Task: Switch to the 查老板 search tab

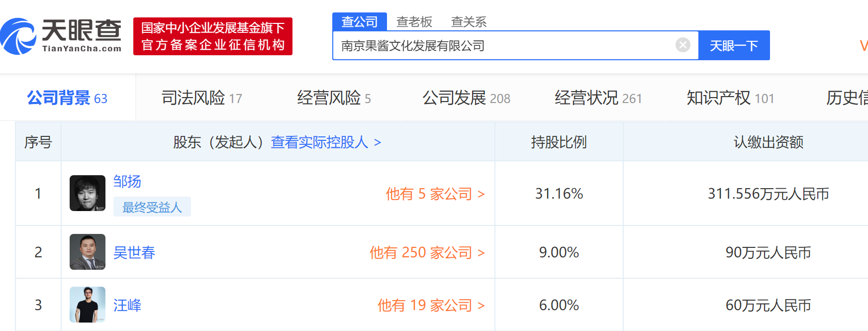Action: click(414, 22)
